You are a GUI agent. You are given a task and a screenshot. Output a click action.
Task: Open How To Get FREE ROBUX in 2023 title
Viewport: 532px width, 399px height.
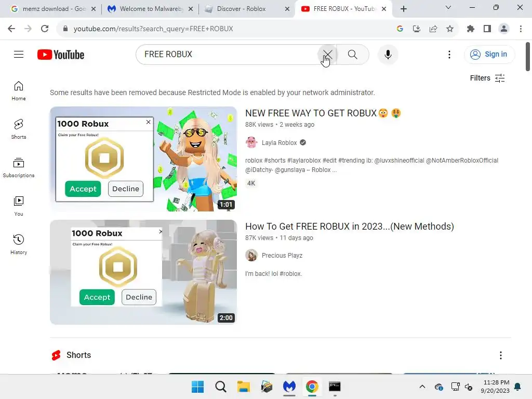coord(350,227)
